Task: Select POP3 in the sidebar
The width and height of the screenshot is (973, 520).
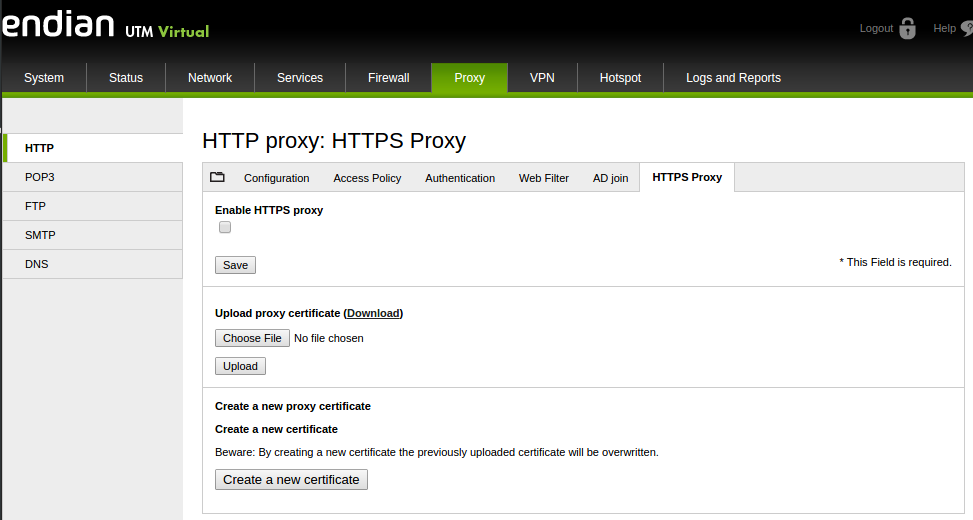Action: pos(40,177)
